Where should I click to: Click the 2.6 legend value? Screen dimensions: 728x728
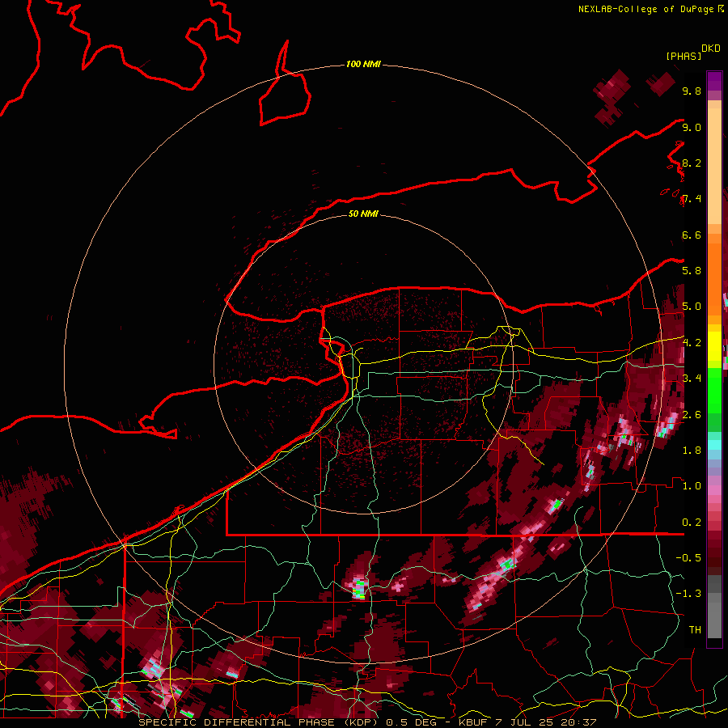(x=692, y=415)
